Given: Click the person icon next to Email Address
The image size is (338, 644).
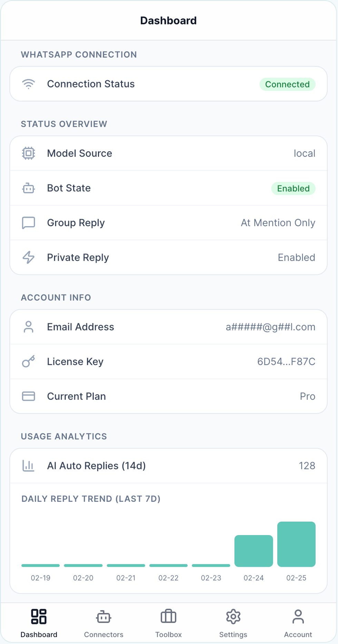Looking at the screenshot, I should [x=29, y=327].
